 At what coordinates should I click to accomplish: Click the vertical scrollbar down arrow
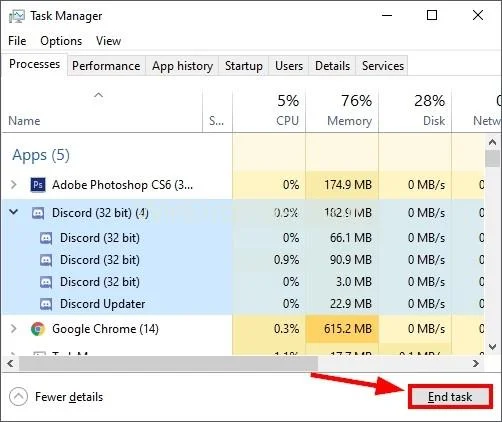click(x=492, y=347)
